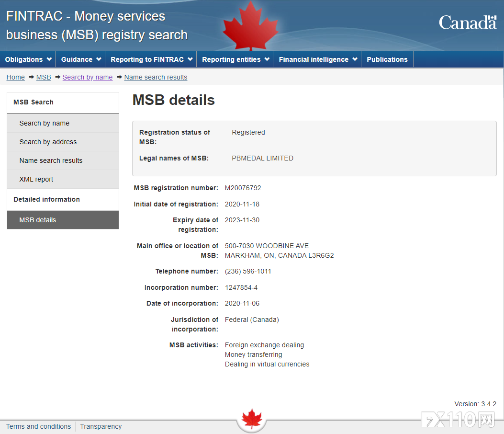The image size is (504, 434).
Task: Click the small maple leaf footer icon
Action: [x=251, y=419]
